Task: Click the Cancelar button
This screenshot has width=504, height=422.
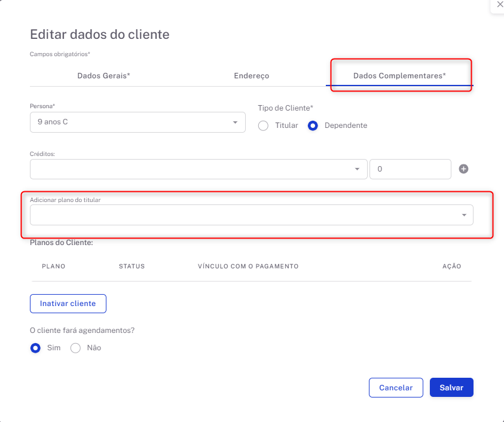Action: coord(396,387)
